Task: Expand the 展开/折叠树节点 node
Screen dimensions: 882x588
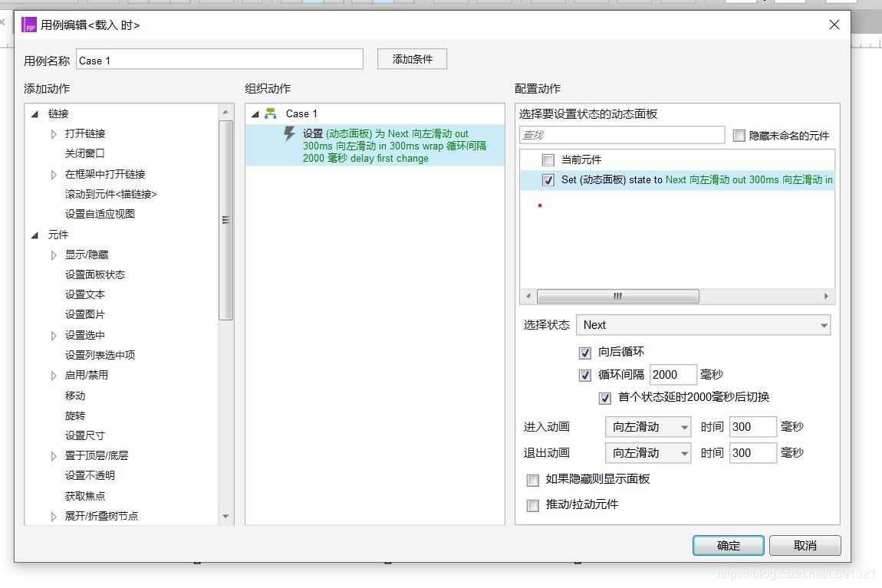Action: click(54, 516)
